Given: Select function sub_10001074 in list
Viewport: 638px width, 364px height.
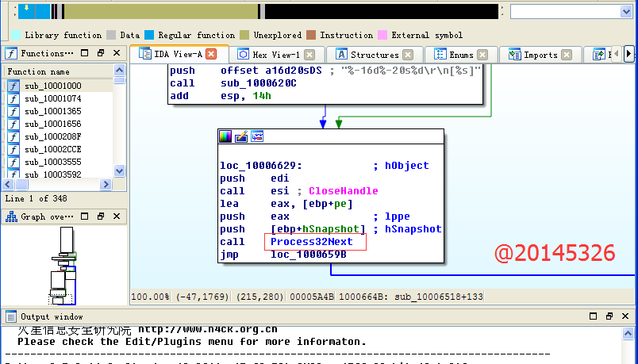Looking at the screenshot, I should (52, 98).
